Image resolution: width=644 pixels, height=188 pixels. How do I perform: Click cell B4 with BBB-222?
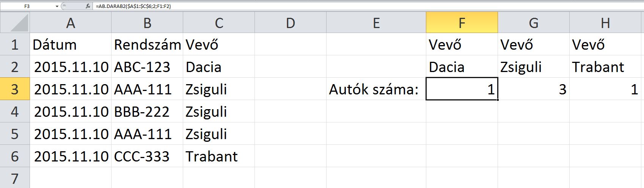tap(147, 112)
